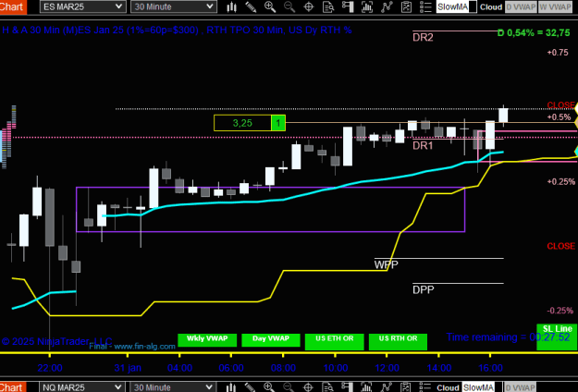Open the 30 Minute interval dropdown for NQ
Image resolution: width=578 pixels, height=392 pixels.
coord(173,387)
